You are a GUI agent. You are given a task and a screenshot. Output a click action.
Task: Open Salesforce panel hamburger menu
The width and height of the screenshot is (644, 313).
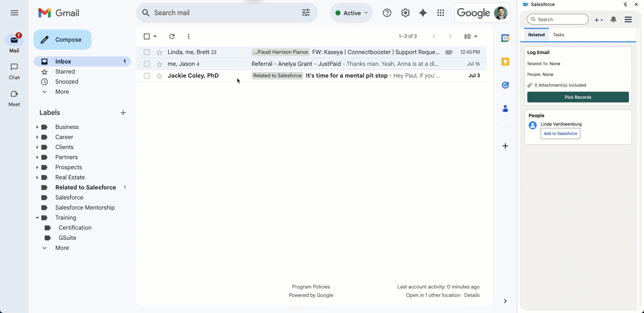point(628,19)
